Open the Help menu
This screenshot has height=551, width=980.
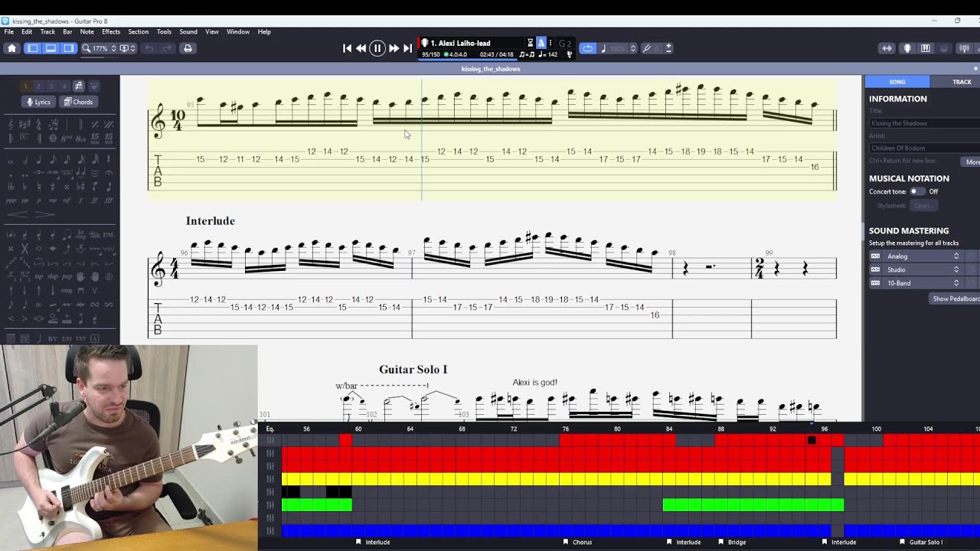coord(264,31)
